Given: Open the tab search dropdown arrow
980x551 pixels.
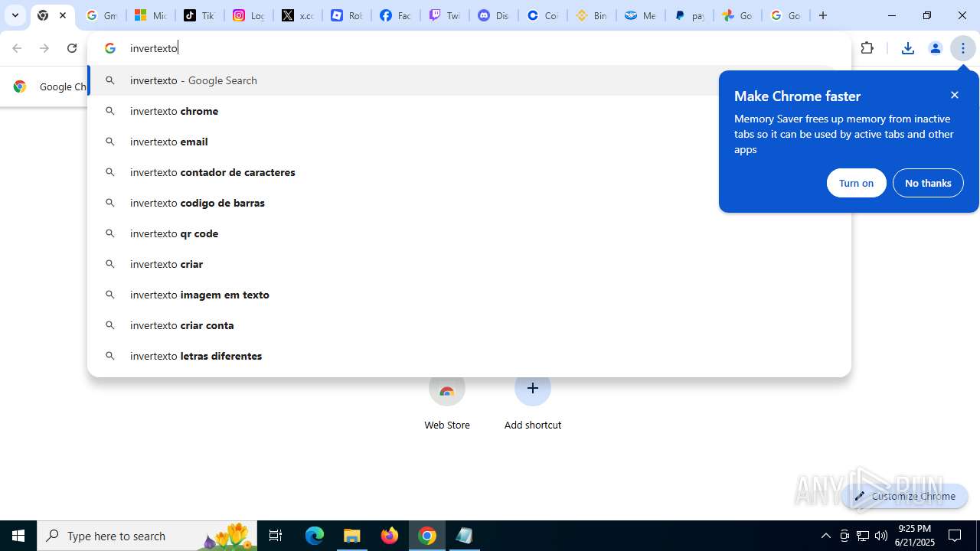Looking at the screenshot, I should [x=15, y=15].
